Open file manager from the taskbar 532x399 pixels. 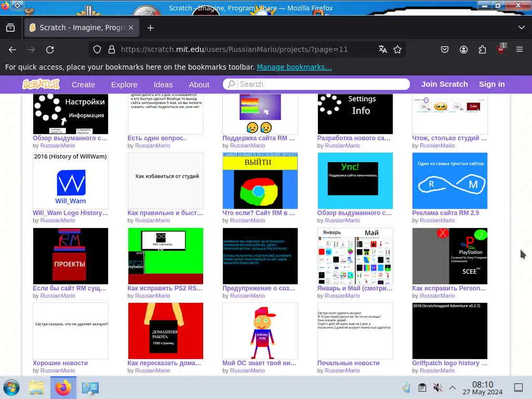coord(36,388)
